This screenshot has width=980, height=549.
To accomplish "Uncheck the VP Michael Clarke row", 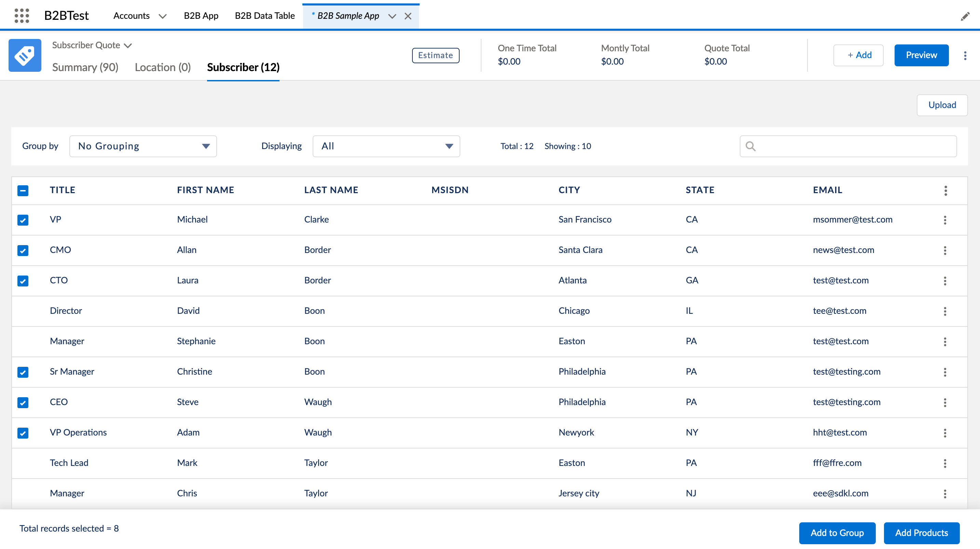I will click(x=23, y=220).
